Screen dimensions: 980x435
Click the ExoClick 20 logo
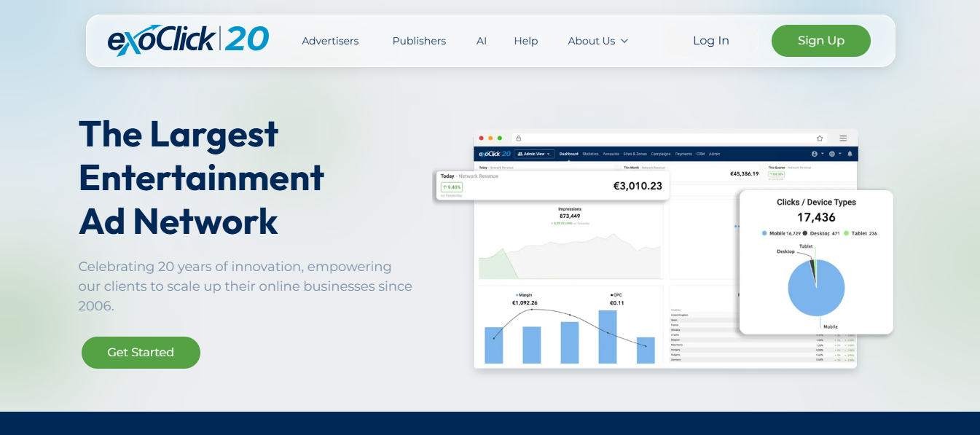(188, 40)
